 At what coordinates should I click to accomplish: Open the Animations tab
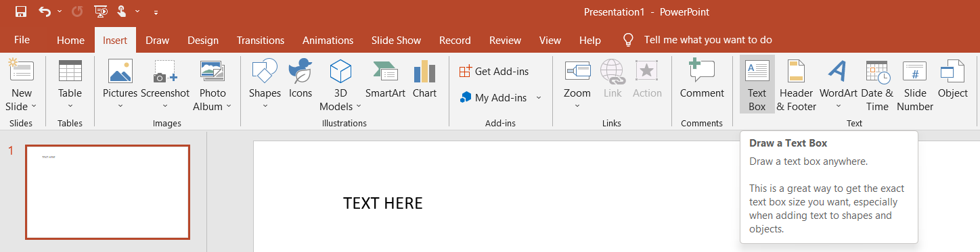point(328,41)
